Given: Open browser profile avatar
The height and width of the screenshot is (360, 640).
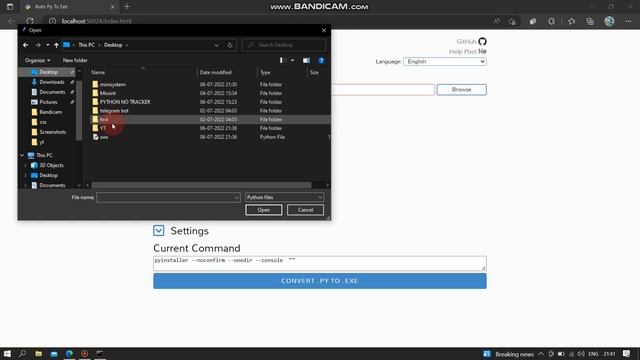Looking at the screenshot, I should [609, 21].
